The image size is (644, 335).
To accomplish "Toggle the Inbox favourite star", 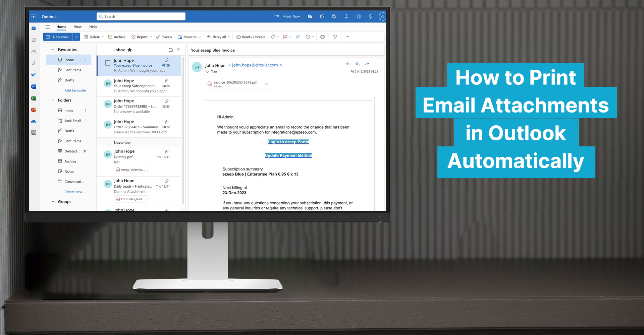I will coord(130,50).
